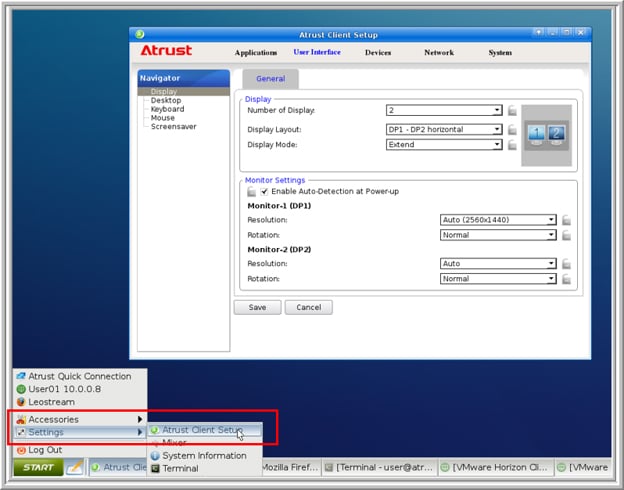Open Monitor-1 Resolution dropdown
Screen dimensions: 624x490
tap(498, 220)
